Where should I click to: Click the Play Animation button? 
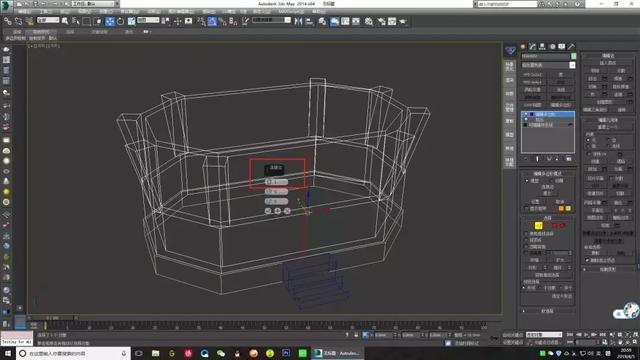[x=586, y=335]
